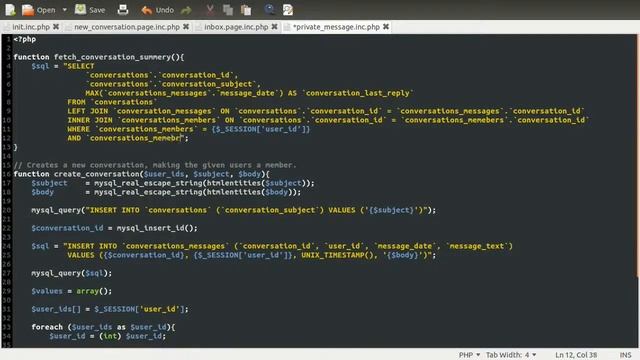Screen dimensions: 640x360
Task: Switch to the inbox.page.inc.php tab
Action: point(236,27)
